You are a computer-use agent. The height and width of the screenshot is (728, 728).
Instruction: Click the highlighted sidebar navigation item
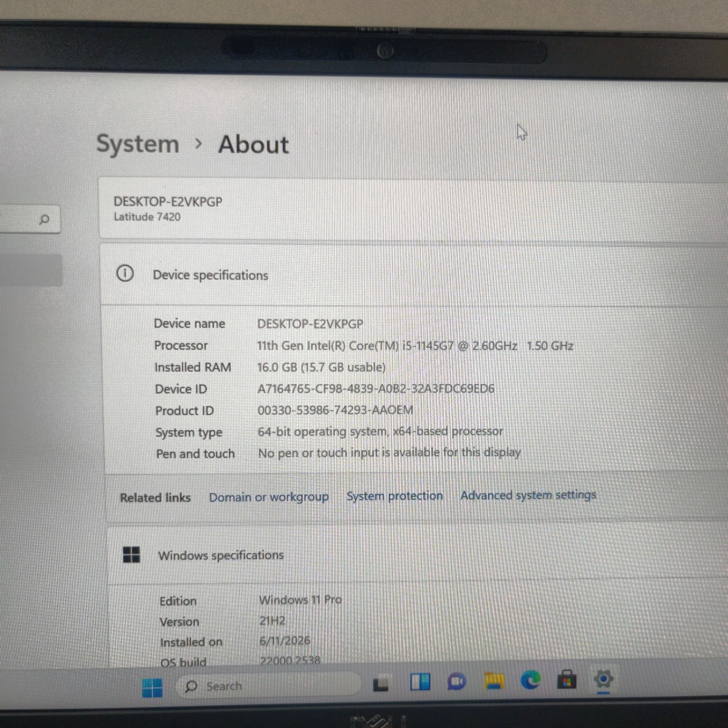[31, 270]
